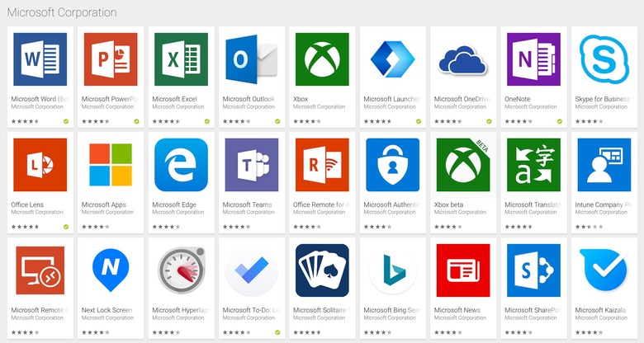This screenshot has width=644, height=343.
Task: Open the Intune Company Portal icon
Action: (x=604, y=165)
